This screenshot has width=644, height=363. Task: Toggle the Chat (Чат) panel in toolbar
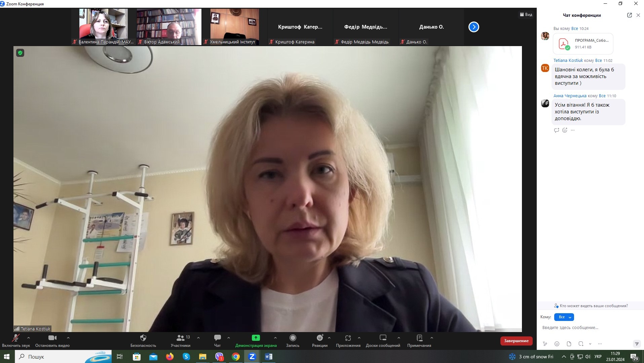(x=217, y=338)
